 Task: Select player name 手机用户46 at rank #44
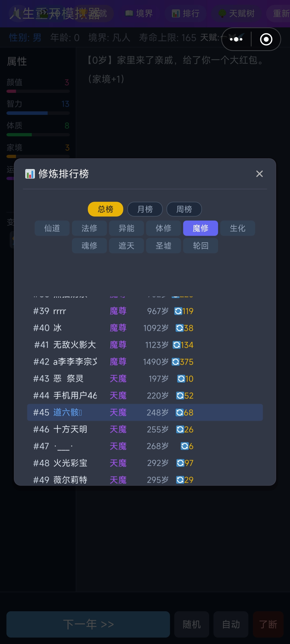click(75, 396)
